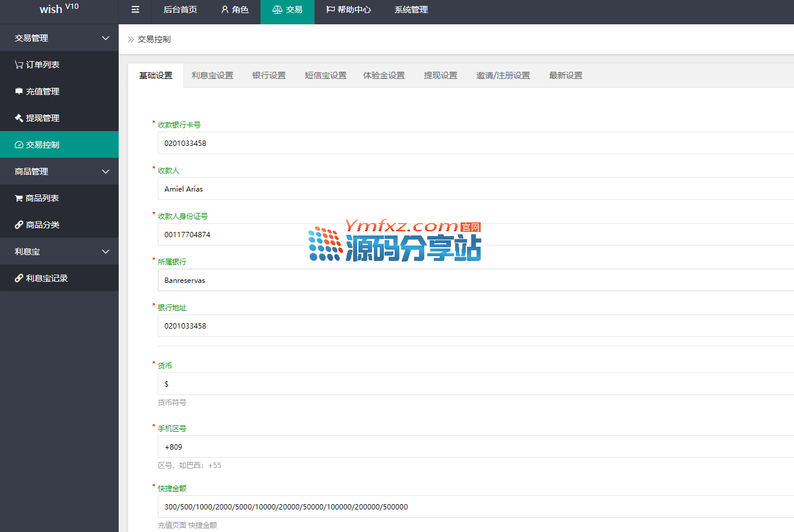Click the shopping cart icon for 订单列表
794x532 pixels.
click(19, 65)
